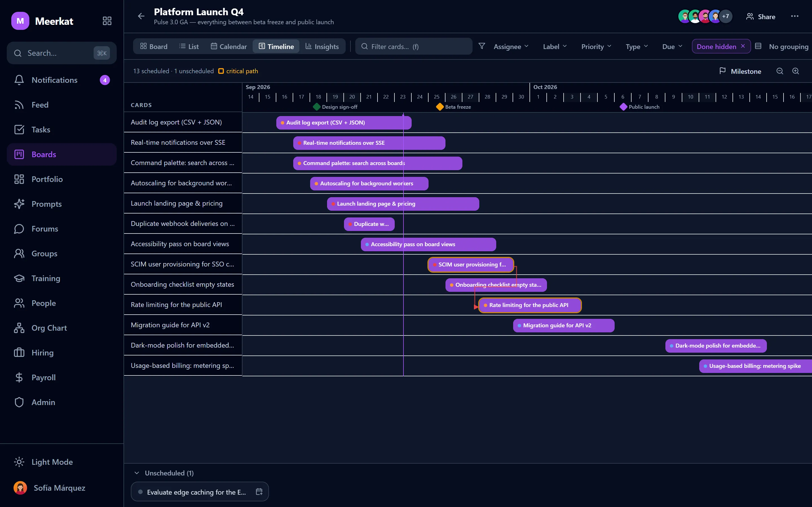Screen dimensions: 812x507
Task: Toggle the critical path checkbox
Action: 221,71
